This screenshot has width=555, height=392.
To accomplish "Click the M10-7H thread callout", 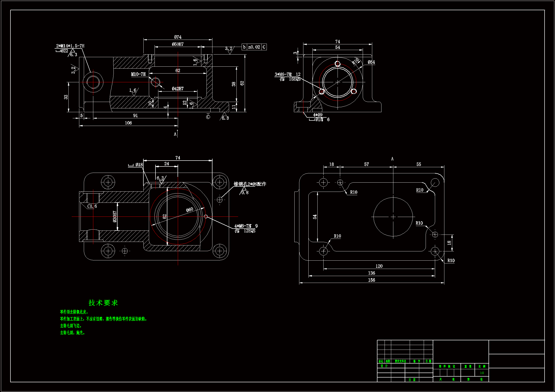I will 138,74.
